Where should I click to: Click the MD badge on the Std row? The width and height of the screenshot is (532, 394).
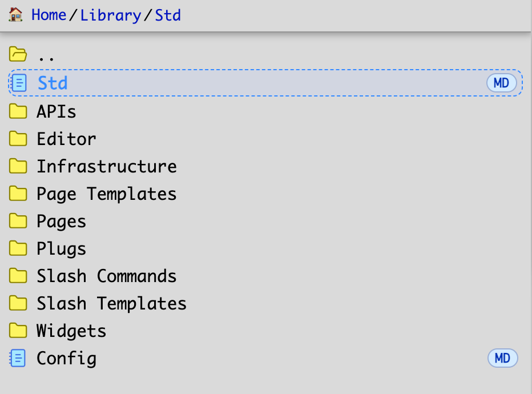pyautogui.click(x=501, y=83)
